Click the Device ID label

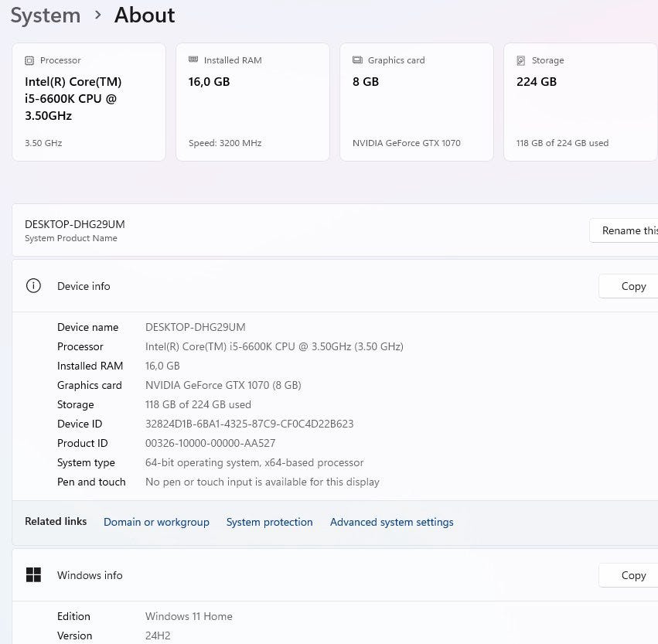point(80,424)
